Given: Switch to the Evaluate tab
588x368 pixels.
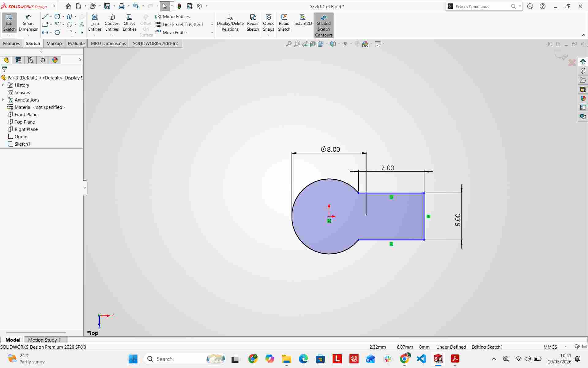Looking at the screenshot, I should point(76,44).
